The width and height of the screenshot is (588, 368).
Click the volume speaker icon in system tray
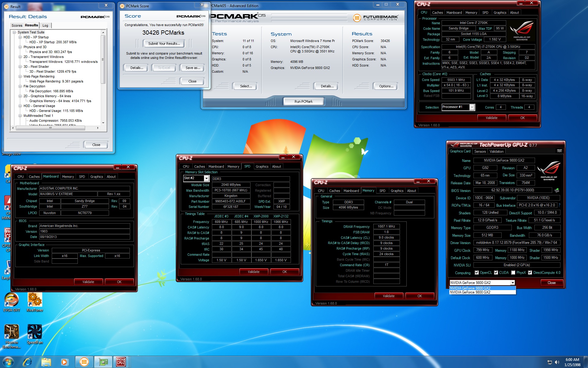point(557,362)
